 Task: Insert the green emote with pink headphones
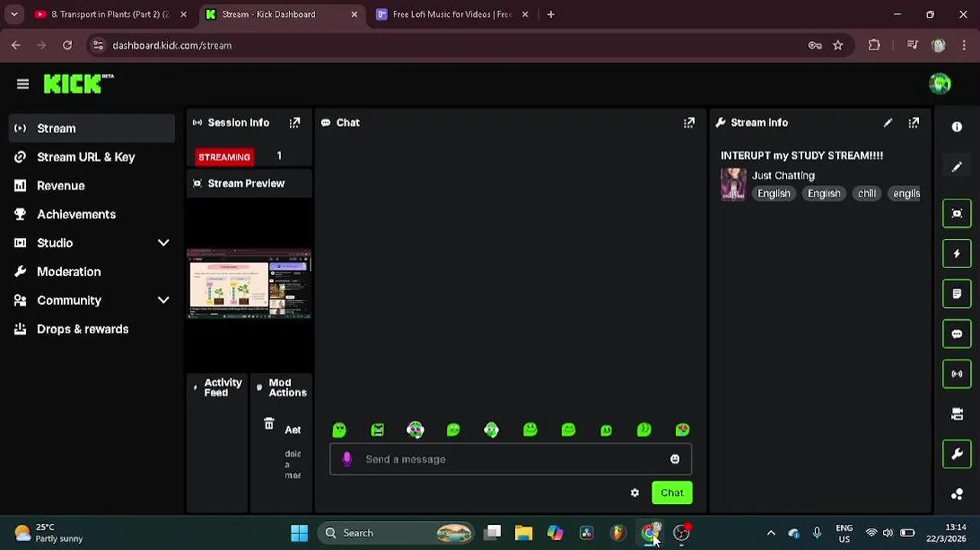pyautogui.click(x=415, y=430)
